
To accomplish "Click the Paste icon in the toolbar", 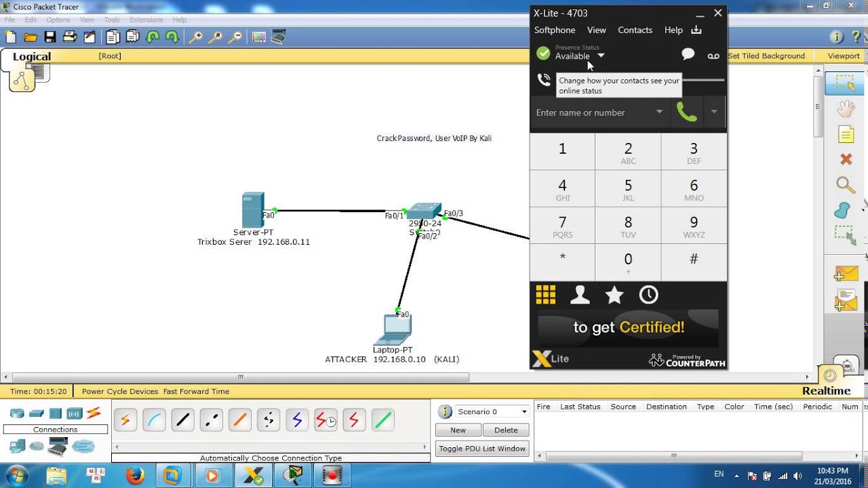I will tap(133, 37).
